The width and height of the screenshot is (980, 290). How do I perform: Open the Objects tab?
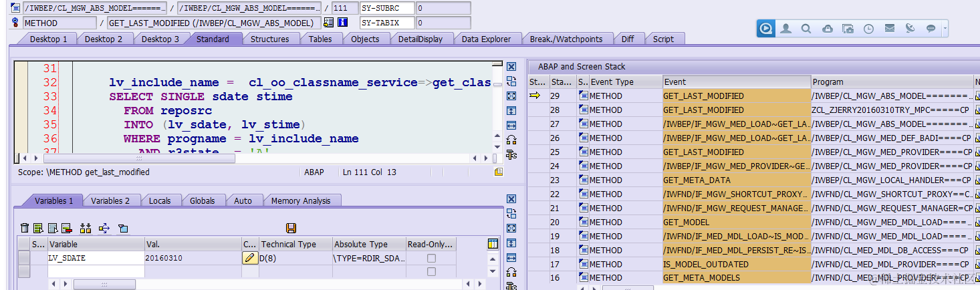pos(365,39)
